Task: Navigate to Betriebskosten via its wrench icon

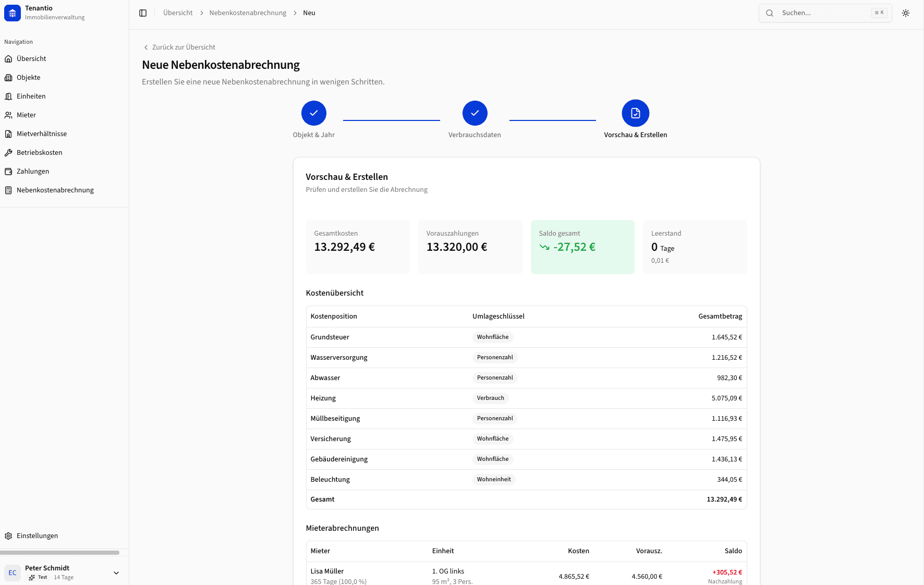Action: pos(9,152)
